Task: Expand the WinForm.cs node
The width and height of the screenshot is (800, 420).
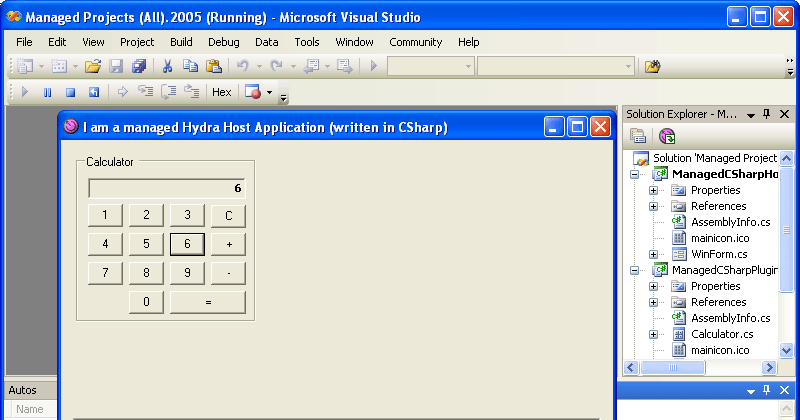Action: point(653,254)
